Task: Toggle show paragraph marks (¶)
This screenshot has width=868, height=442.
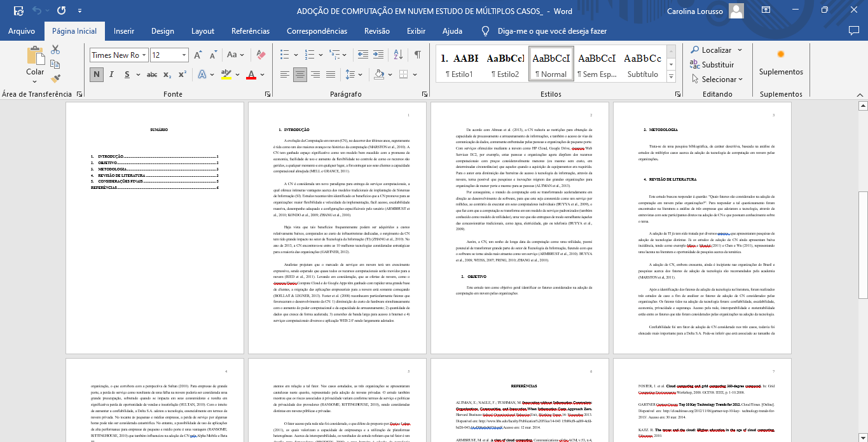Action: click(417, 55)
